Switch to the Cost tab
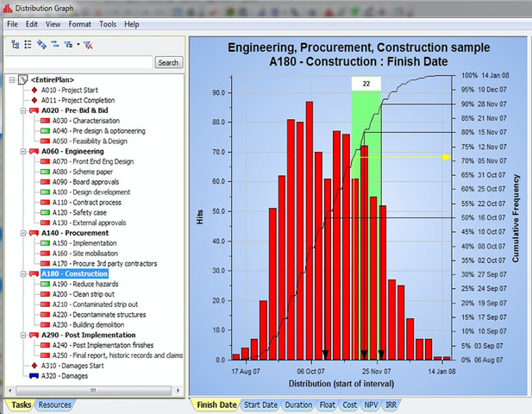 coord(349,405)
